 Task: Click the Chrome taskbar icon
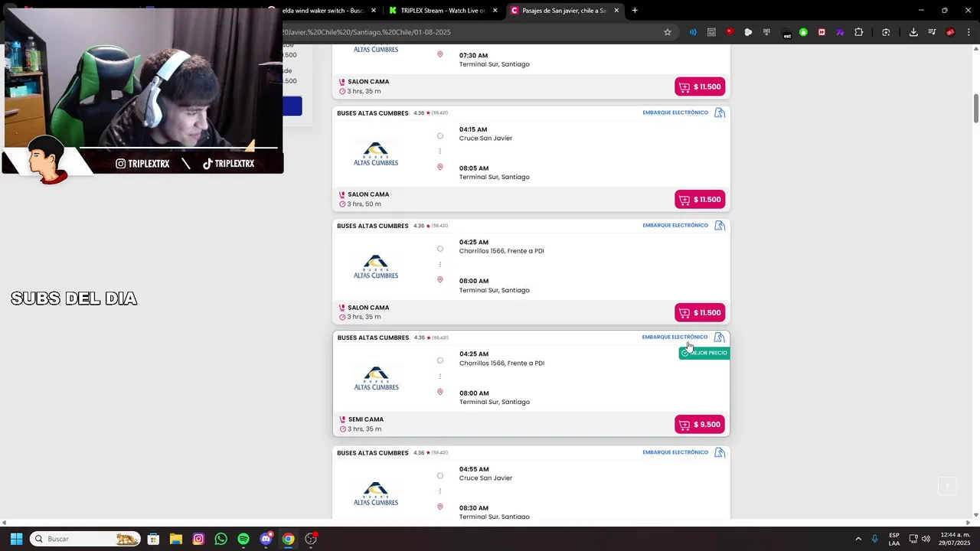point(288,539)
